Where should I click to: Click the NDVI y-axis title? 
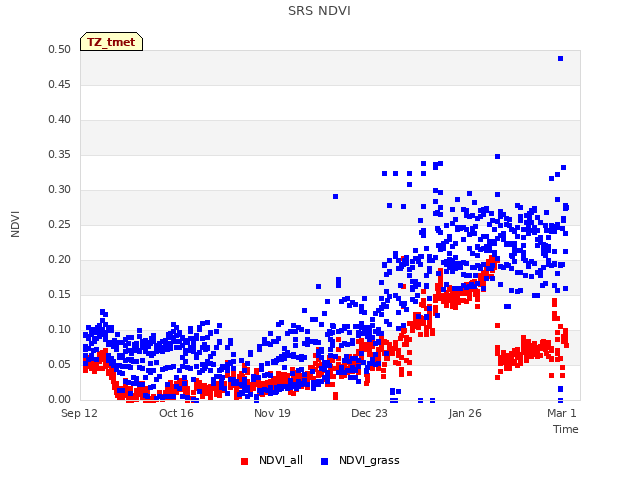15,224
